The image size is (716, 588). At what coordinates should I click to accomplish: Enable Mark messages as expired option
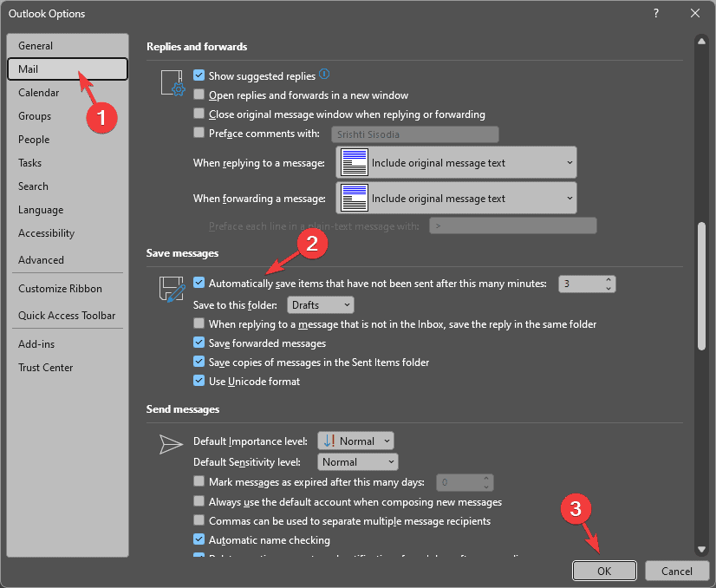[x=199, y=481]
